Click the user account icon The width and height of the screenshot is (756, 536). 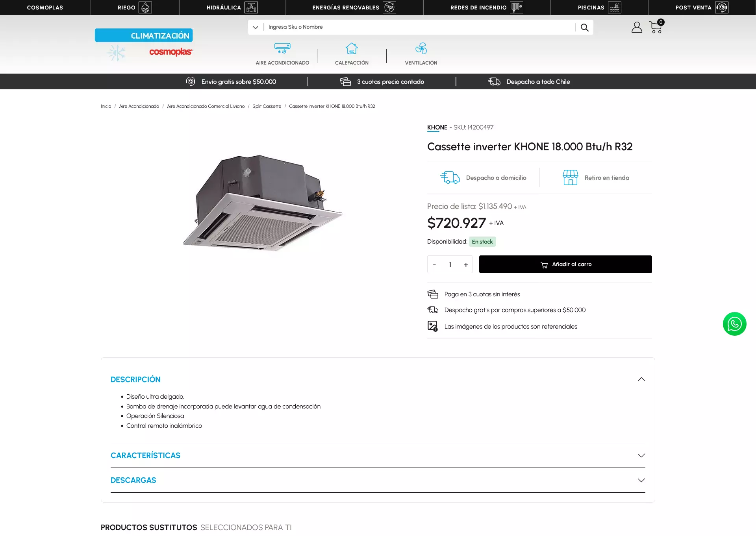point(637,27)
